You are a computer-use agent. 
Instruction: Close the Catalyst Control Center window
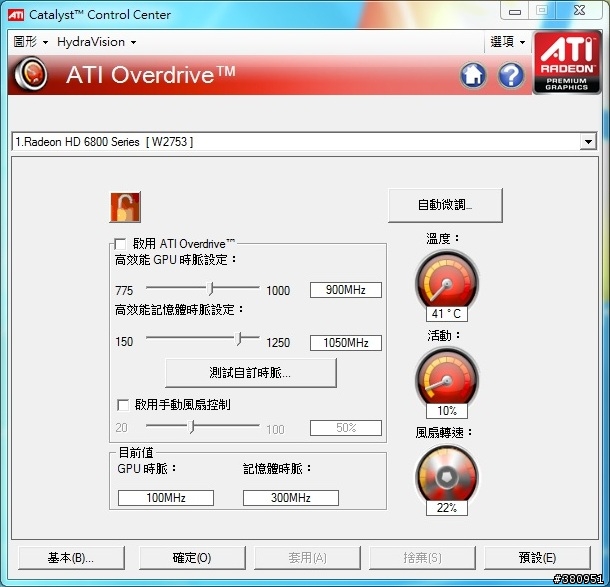click(x=580, y=11)
